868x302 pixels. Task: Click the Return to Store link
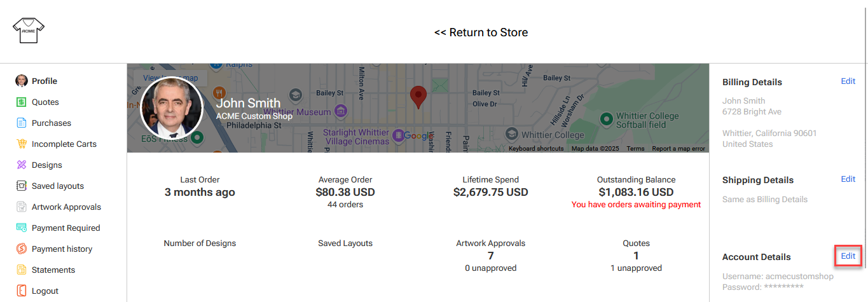pos(481,32)
